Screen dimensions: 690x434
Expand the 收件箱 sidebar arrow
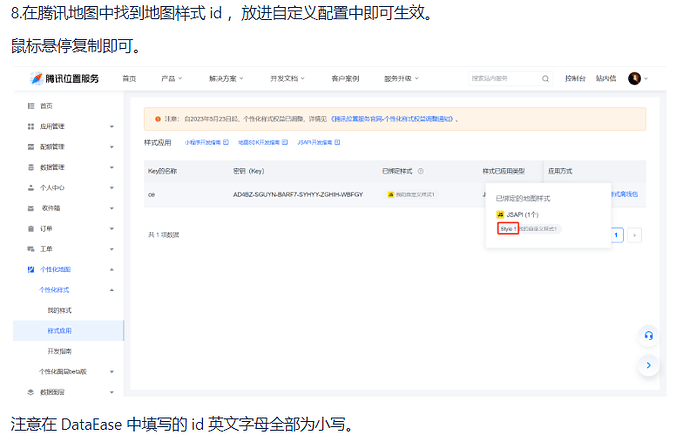[112, 208]
